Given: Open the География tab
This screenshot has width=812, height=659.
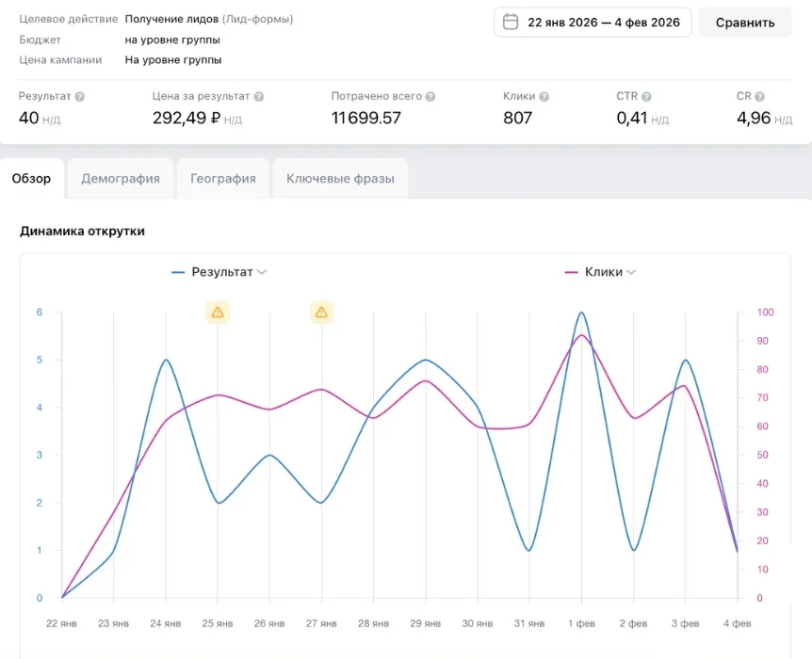Looking at the screenshot, I should coord(223,179).
